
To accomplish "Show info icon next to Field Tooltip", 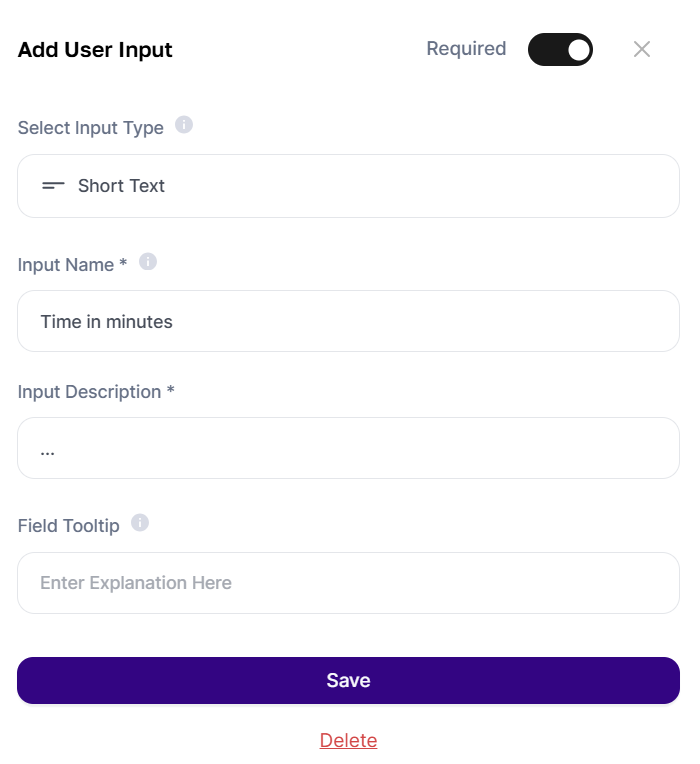I will [x=140, y=523].
